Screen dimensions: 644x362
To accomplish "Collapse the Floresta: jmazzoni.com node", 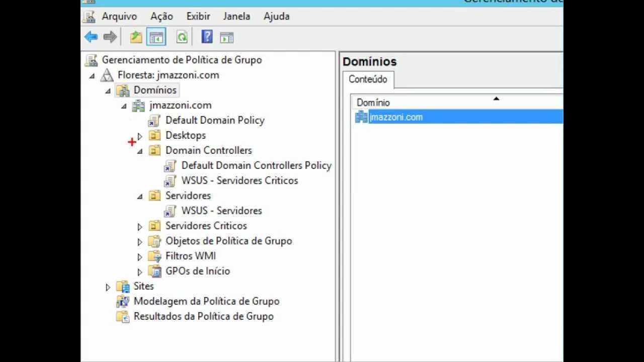I will pos(92,76).
